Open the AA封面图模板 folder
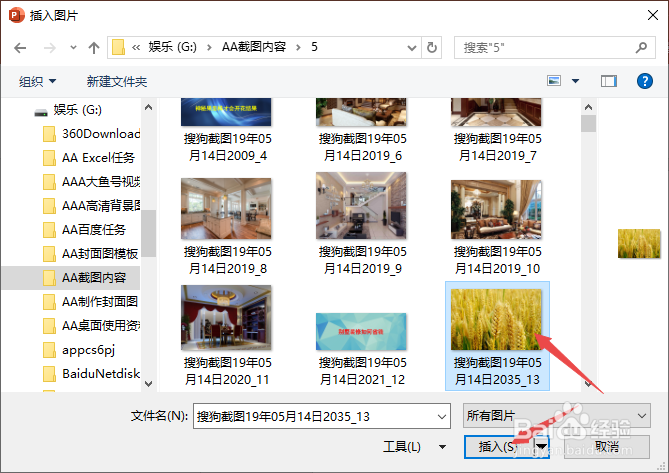The image size is (669, 473). (x=90, y=254)
